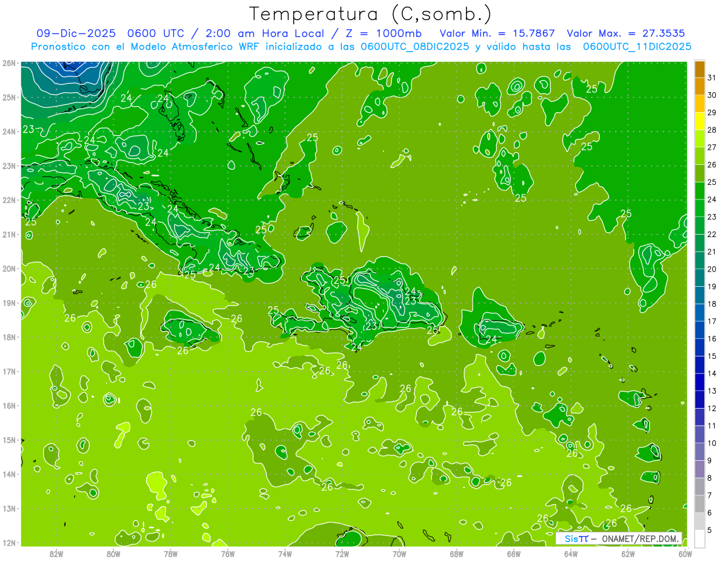Click the "0600UTC_11DIC2025" valid-until timestamp

[x=637, y=46]
